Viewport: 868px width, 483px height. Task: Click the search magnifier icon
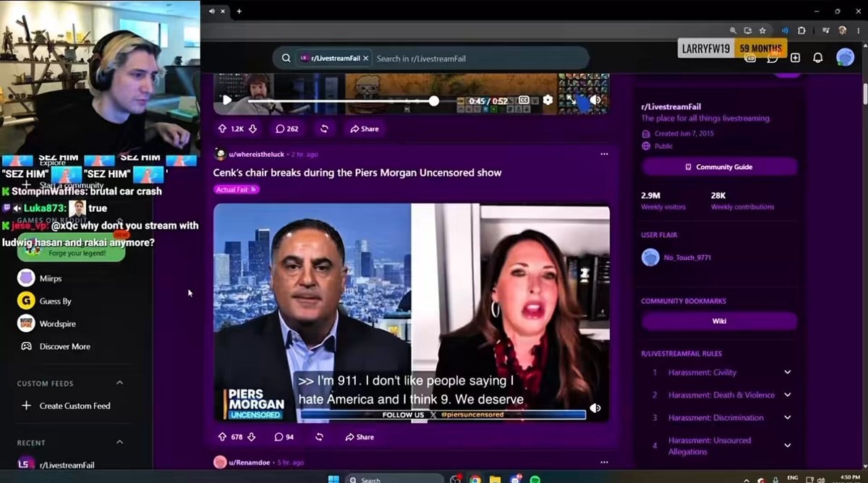pyautogui.click(x=286, y=58)
